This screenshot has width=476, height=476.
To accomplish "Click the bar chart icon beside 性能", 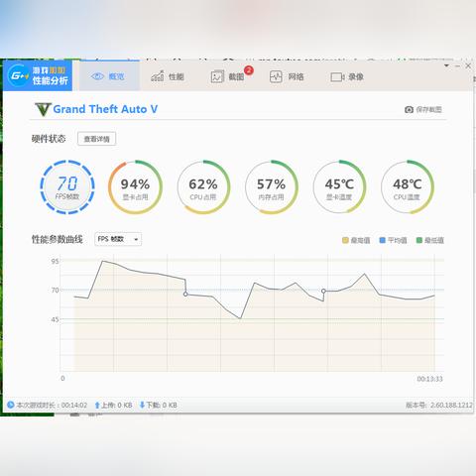I will [x=158, y=76].
